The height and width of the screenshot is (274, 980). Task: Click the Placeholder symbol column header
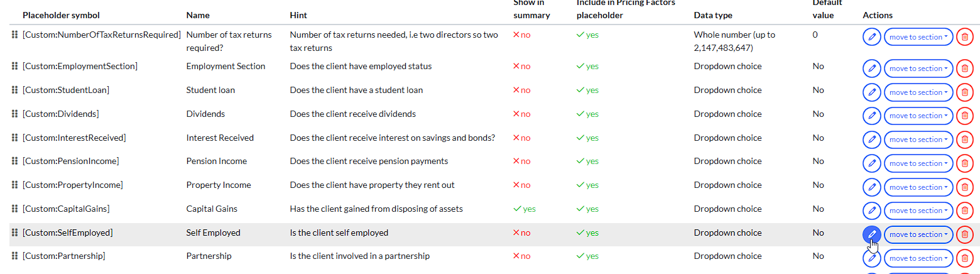click(x=61, y=15)
